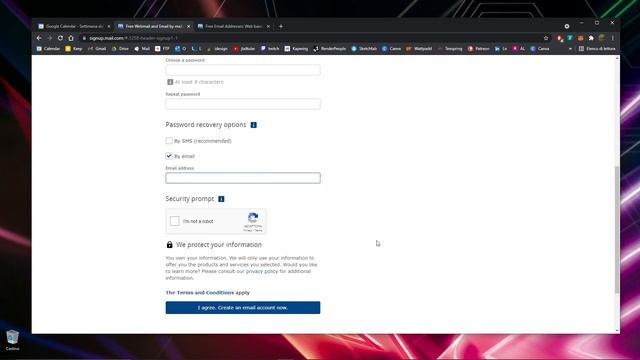Open the Recycle Bin on desktop
Viewport: 640px width, 360px height.
(x=13, y=340)
